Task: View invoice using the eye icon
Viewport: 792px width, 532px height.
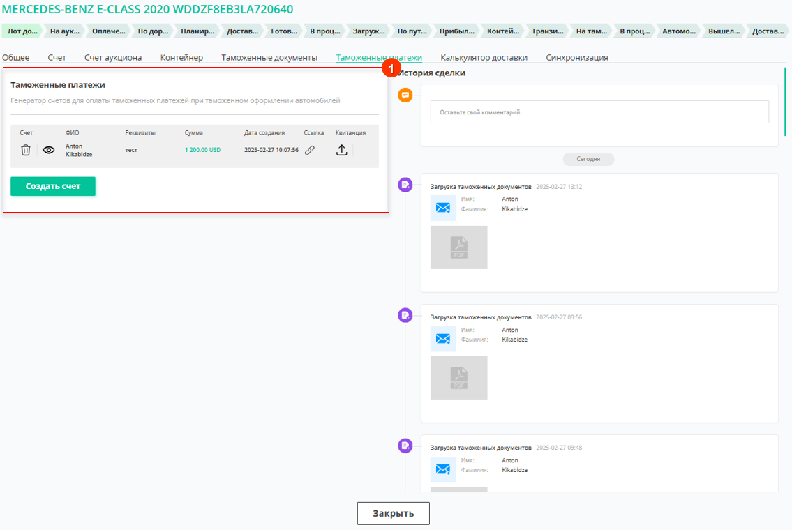Action: 48,150
